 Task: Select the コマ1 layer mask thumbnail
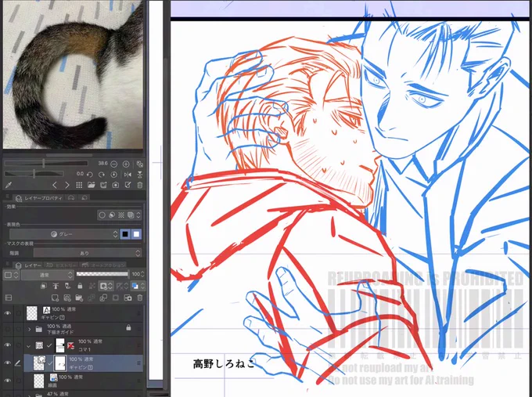click(60, 345)
